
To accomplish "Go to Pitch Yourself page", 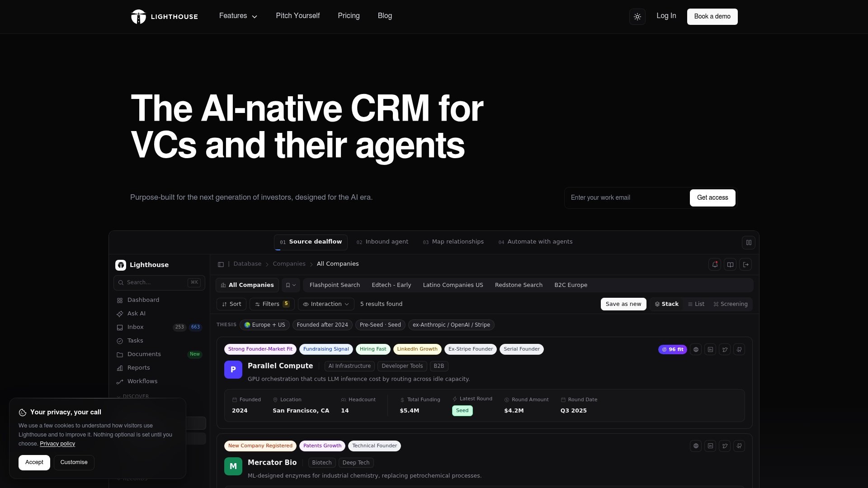I will (298, 16).
